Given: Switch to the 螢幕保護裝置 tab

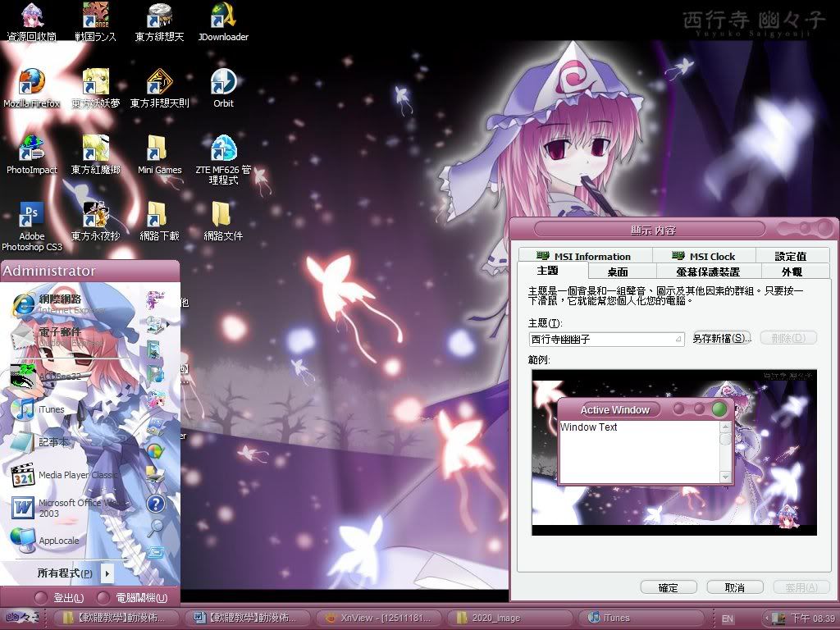Looking at the screenshot, I should pyautogui.click(x=708, y=272).
